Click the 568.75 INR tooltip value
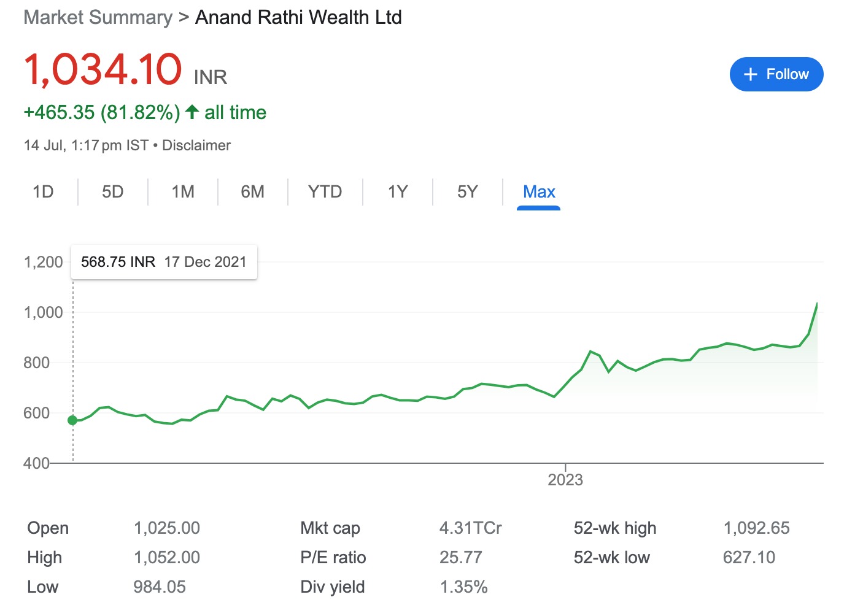The height and width of the screenshot is (616, 863). click(118, 262)
